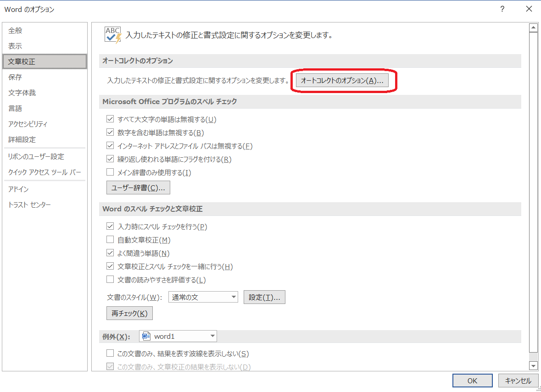Open the 文書のスタイル dropdown
Screen dimensions: 541x392
[233, 297]
